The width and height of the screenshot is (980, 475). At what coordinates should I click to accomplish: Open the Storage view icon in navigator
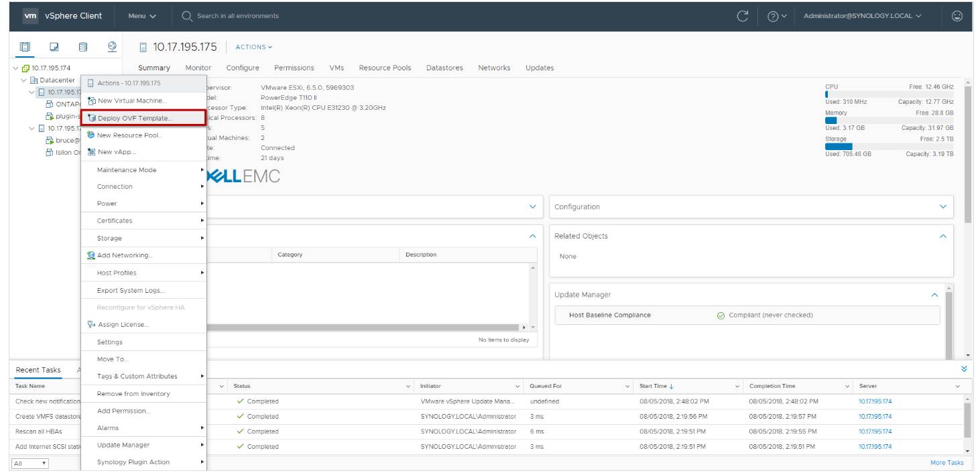[x=83, y=47]
